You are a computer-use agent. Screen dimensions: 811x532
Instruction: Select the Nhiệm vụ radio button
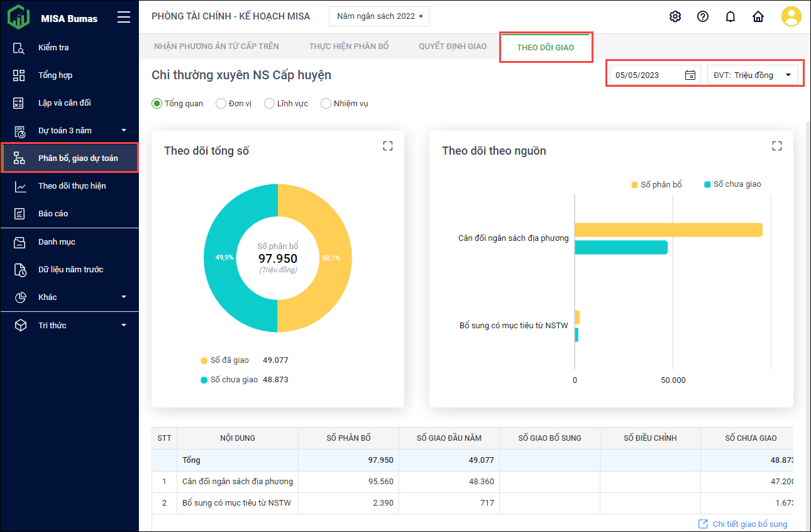point(326,104)
